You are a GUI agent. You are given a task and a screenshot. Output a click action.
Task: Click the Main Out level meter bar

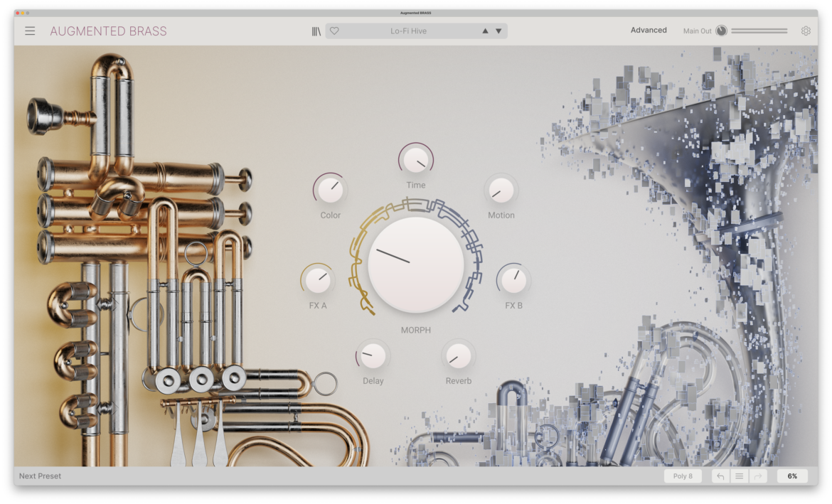click(759, 31)
